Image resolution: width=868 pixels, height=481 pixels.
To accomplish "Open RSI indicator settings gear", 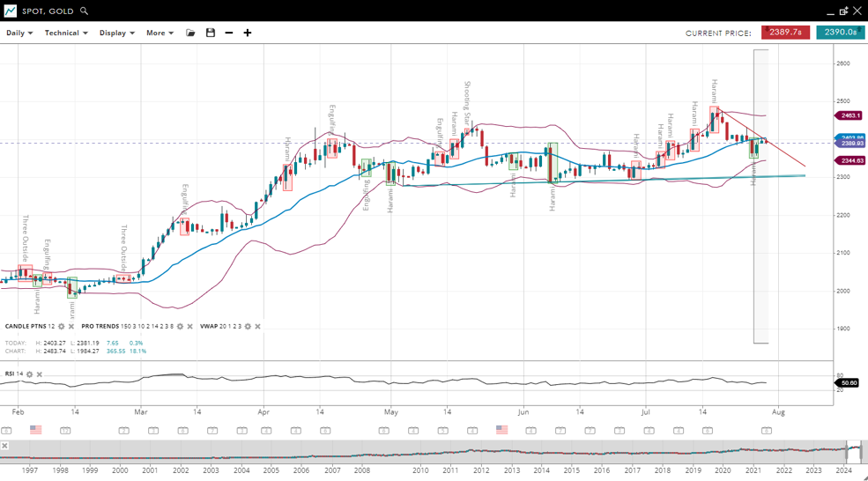I will (29, 374).
